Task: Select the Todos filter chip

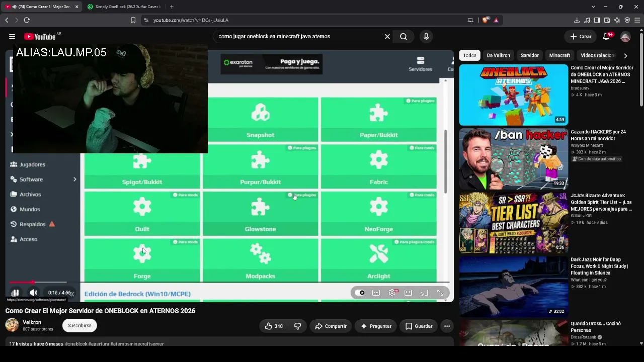Action: click(x=470, y=55)
